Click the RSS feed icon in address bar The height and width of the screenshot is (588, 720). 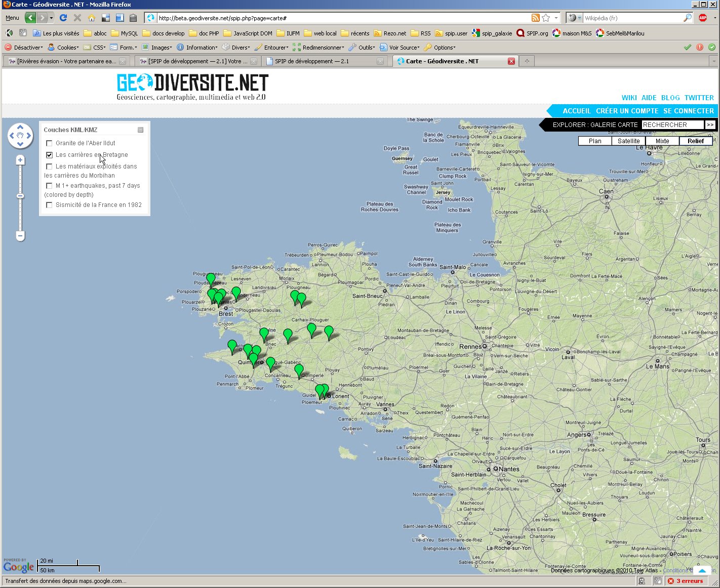coord(535,18)
